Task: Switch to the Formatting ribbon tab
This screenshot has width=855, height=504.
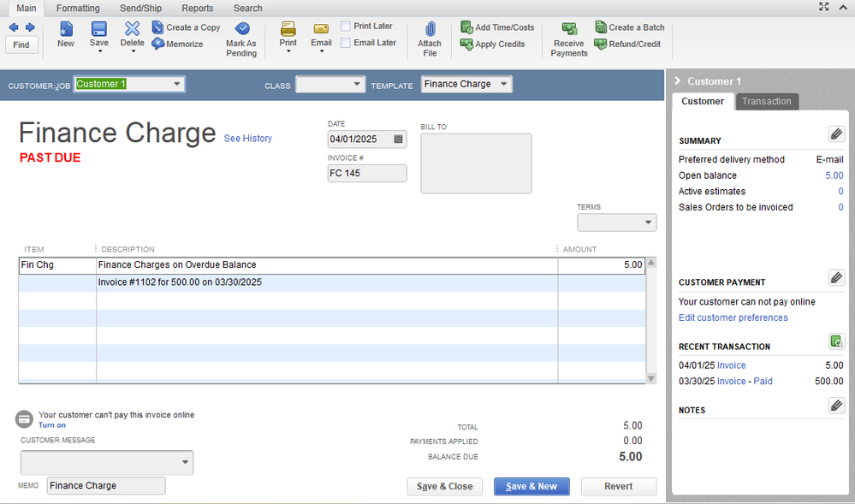Action: pyautogui.click(x=78, y=9)
